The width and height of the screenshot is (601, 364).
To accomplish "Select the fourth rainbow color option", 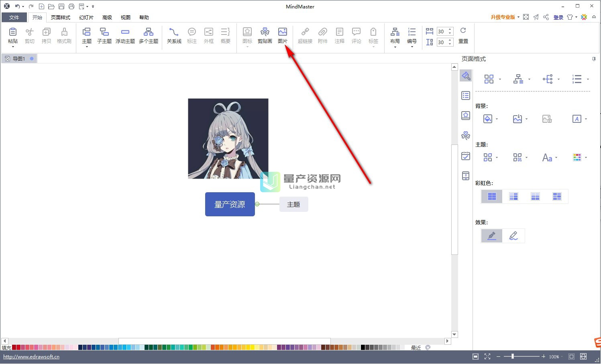I will click(x=557, y=196).
